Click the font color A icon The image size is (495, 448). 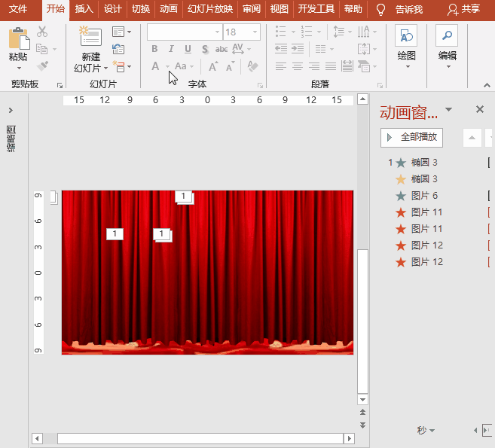click(155, 66)
